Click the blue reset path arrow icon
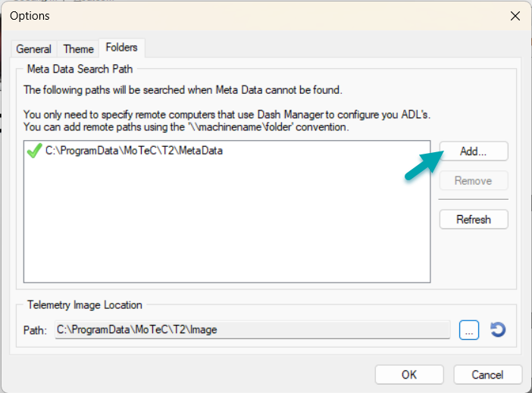The height and width of the screenshot is (393, 532). [498, 329]
